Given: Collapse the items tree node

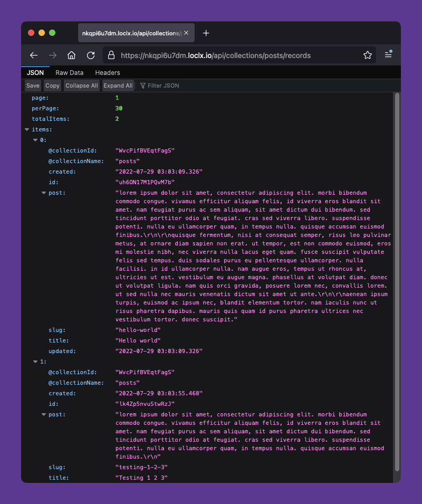Looking at the screenshot, I should click(26, 129).
